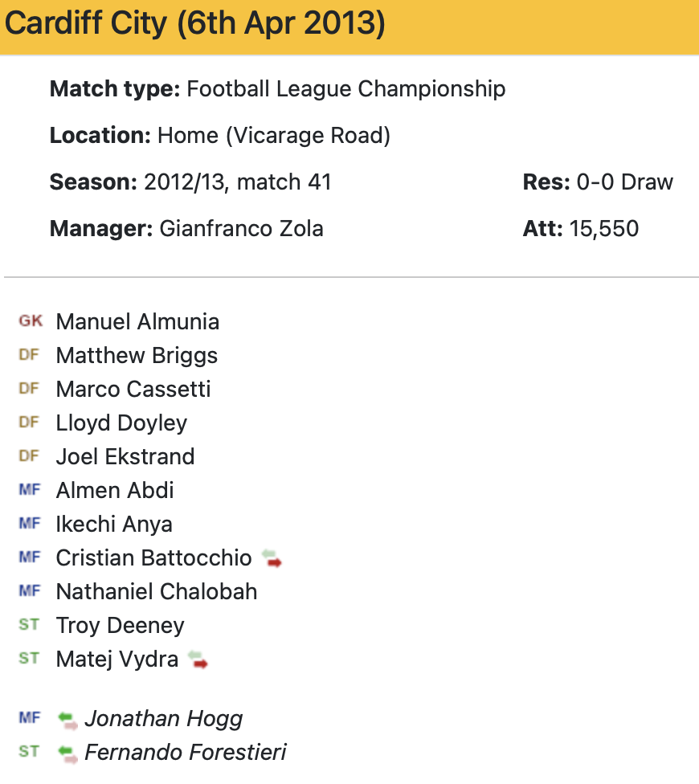Viewport: 699px width, 784px height.
Task: Open substitute Fernando Forestieri's page
Action: tap(185, 753)
